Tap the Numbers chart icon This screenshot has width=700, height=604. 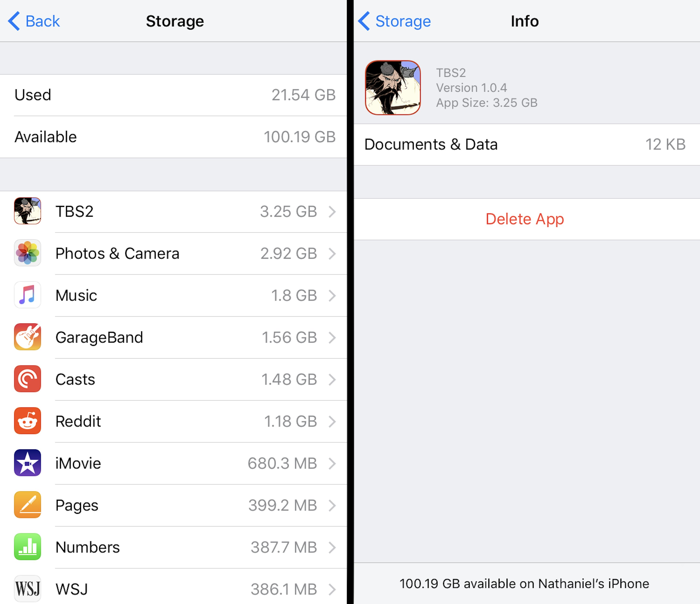(x=27, y=547)
